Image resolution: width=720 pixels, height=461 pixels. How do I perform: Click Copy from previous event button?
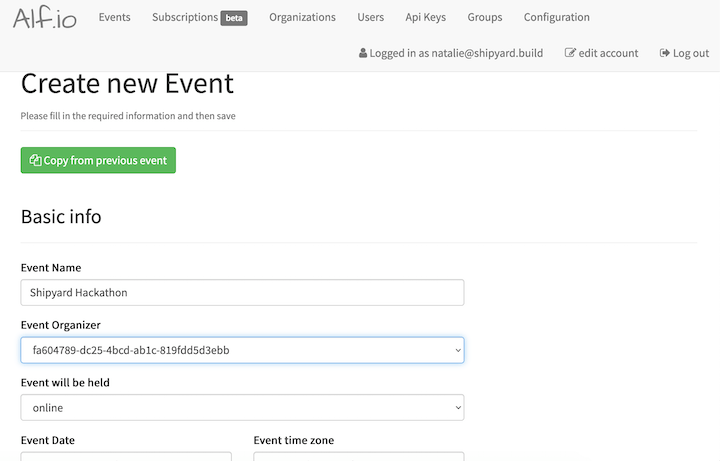[98, 160]
